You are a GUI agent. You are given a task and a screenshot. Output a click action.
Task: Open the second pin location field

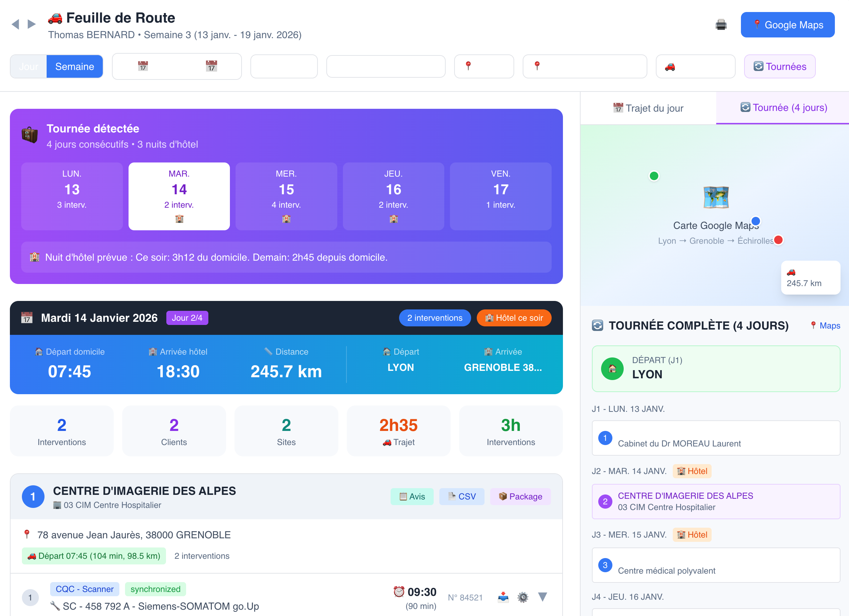[584, 67]
